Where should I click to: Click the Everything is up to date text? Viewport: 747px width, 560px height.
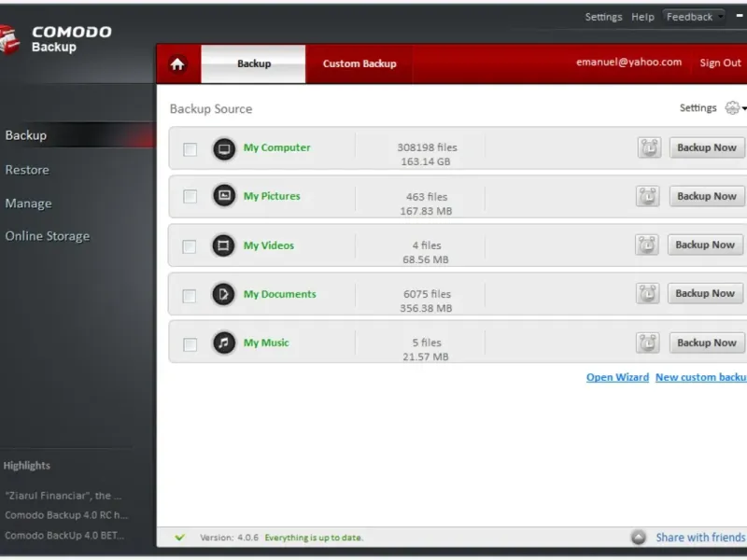point(314,538)
